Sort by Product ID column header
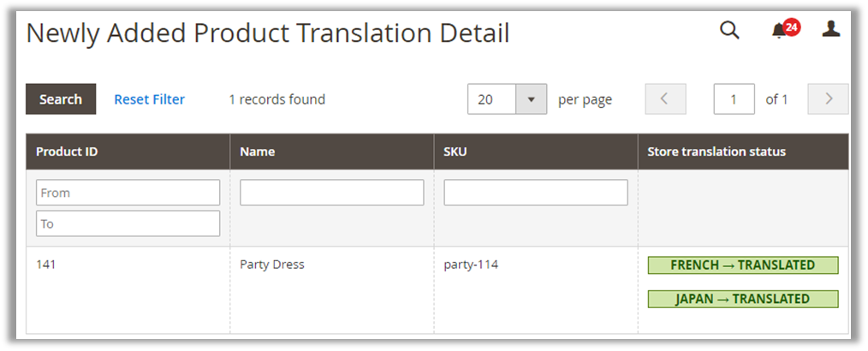The height and width of the screenshot is (351, 868). pos(67,152)
